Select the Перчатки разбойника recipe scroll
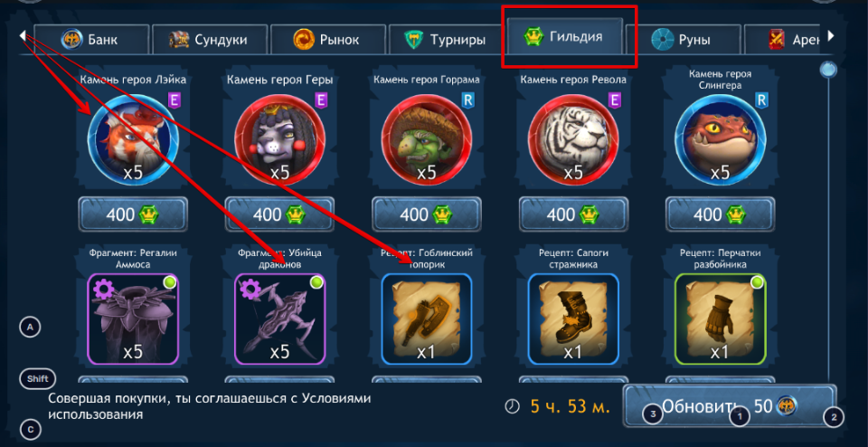 click(721, 319)
